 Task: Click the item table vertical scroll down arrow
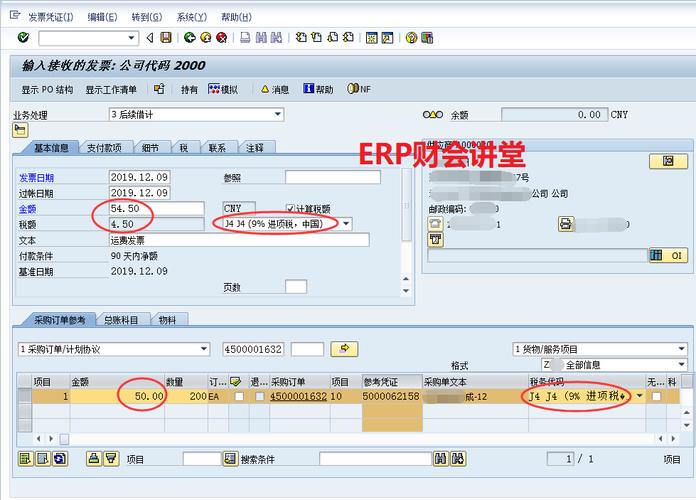pos(686,425)
